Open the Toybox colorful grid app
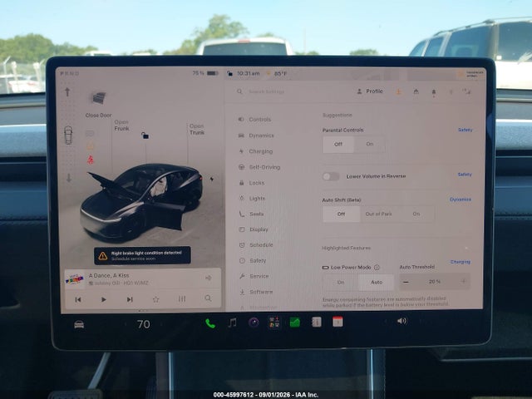Screen dimensions: 532x399 pos(274,322)
